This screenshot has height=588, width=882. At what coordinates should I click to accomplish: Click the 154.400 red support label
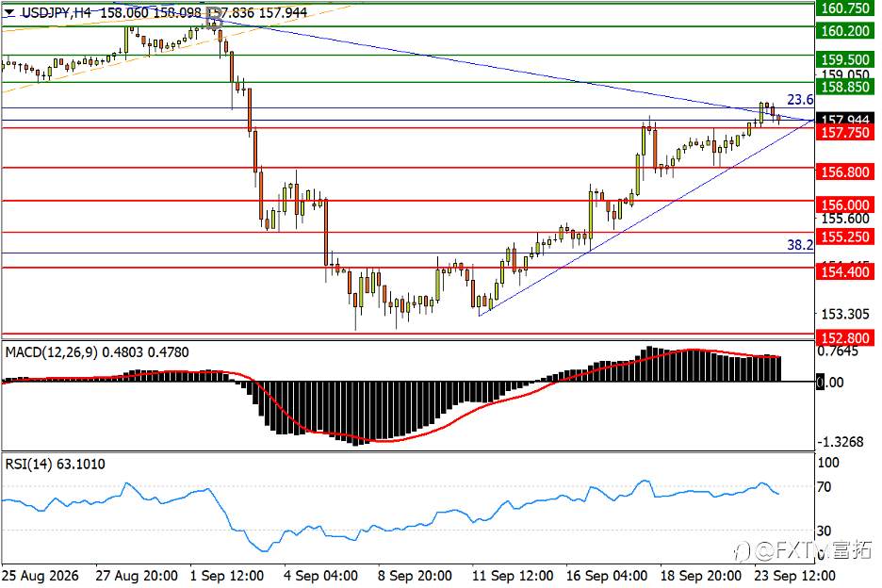[845, 271]
